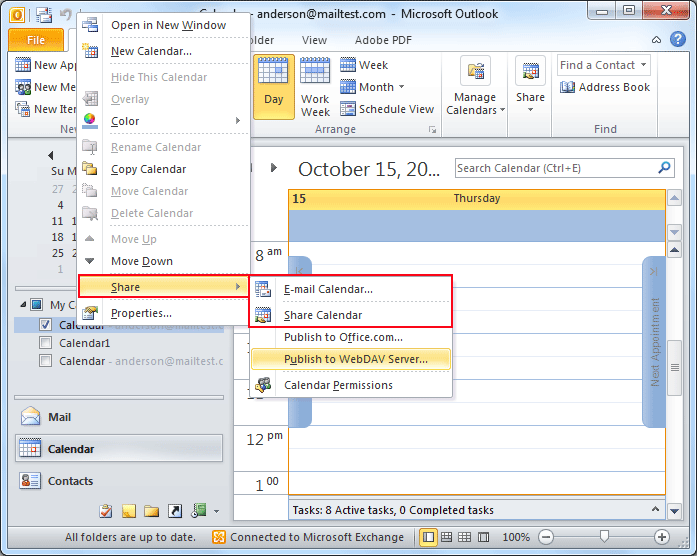
Task: Choose Share Calendar in submenu
Action: (351, 315)
